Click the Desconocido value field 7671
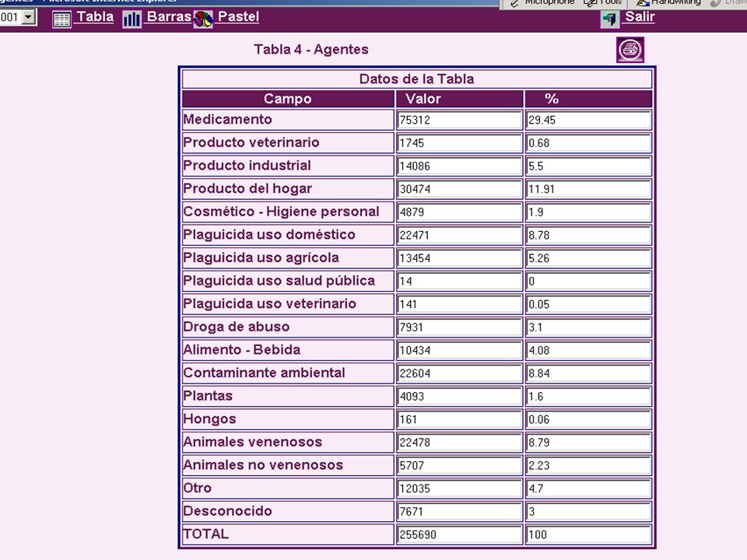Image resolution: width=747 pixels, height=560 pixels. click(x=459, y=512)
